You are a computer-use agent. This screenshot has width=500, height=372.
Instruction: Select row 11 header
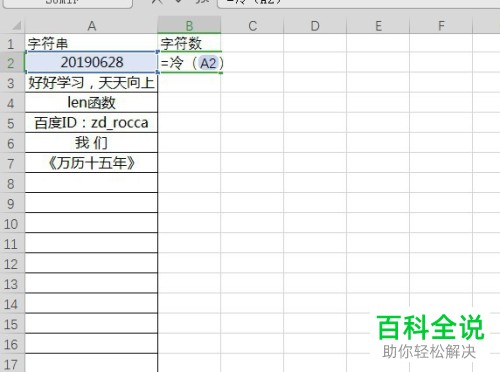(x=12, y=244)
